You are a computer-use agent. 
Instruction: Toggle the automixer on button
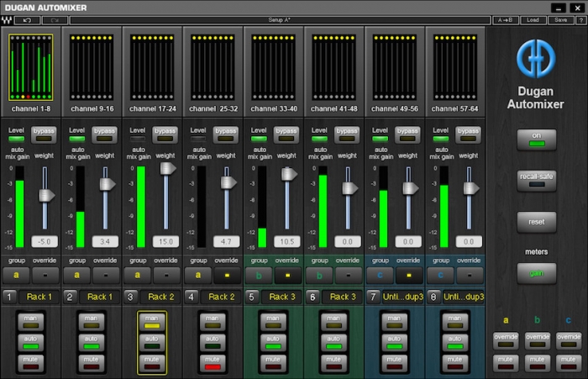536,139
